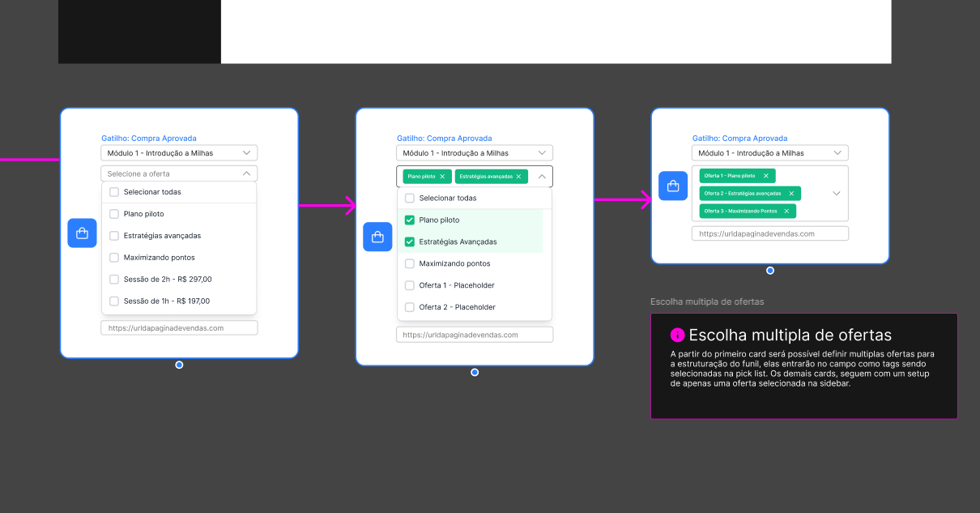Click the magenta info icon in the note
This screenshot has width=980, height=513.
tap(677, 336)
